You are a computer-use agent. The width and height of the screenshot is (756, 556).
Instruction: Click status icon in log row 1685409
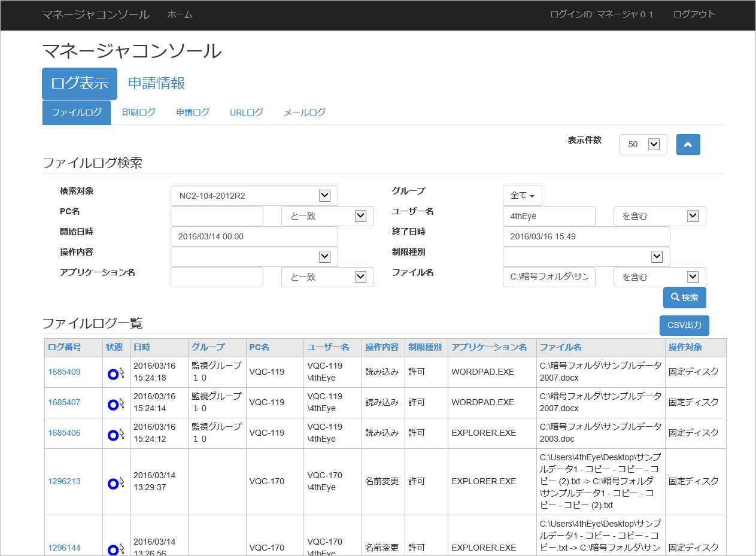pos(116,373)
